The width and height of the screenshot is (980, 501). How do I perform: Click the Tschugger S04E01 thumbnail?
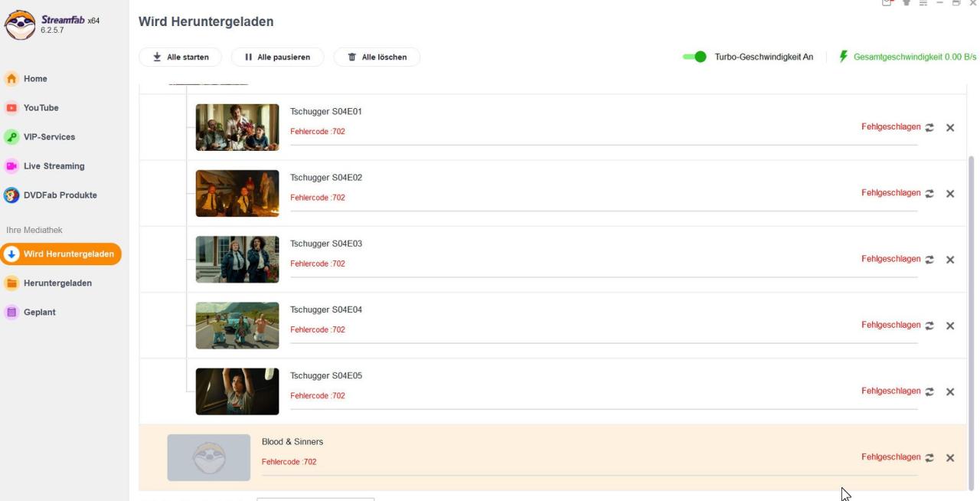click(x=237, y=127)
